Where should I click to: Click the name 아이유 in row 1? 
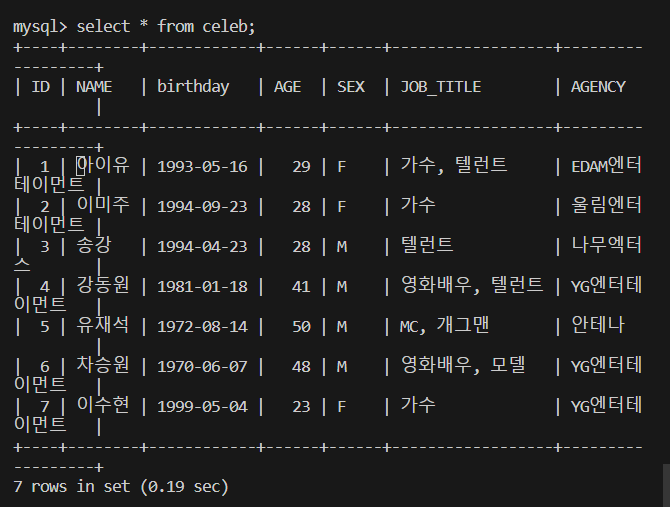click(x=103, y=165)
